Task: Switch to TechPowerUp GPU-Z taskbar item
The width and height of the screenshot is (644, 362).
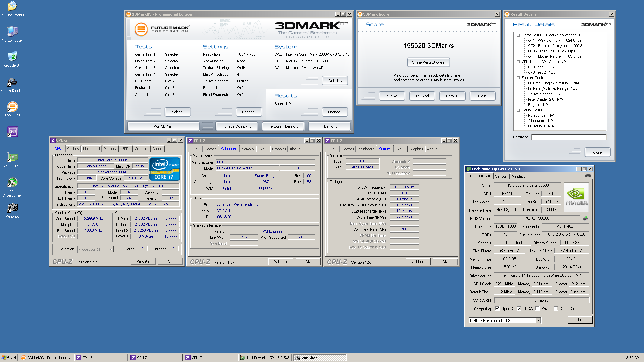Action: tap(265, 358)
